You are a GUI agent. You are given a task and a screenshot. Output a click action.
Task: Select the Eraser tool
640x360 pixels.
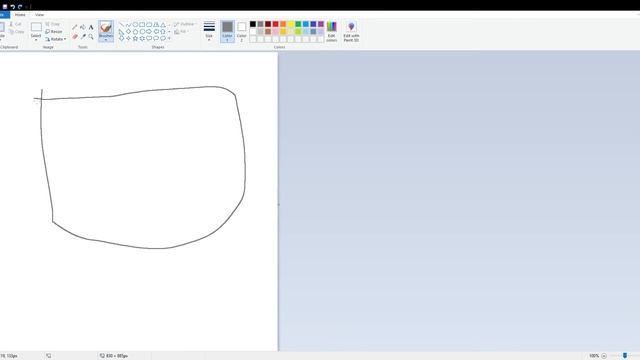tap(75, 37)
